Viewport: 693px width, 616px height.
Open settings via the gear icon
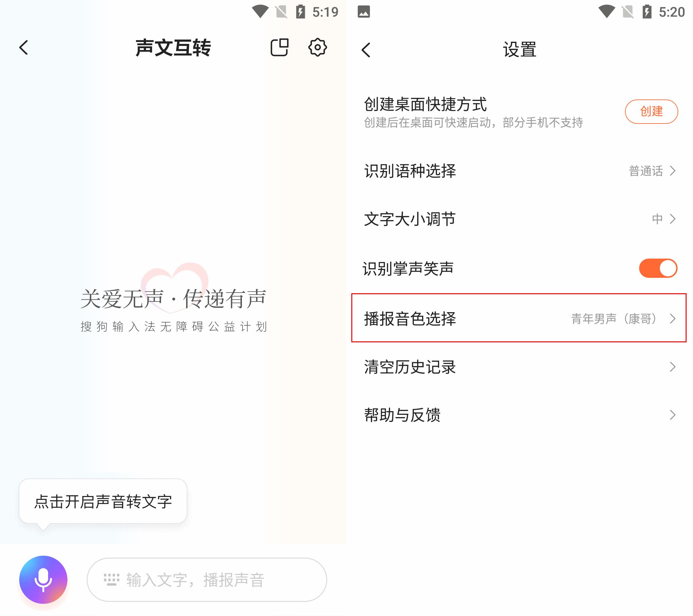click(317, 47)
